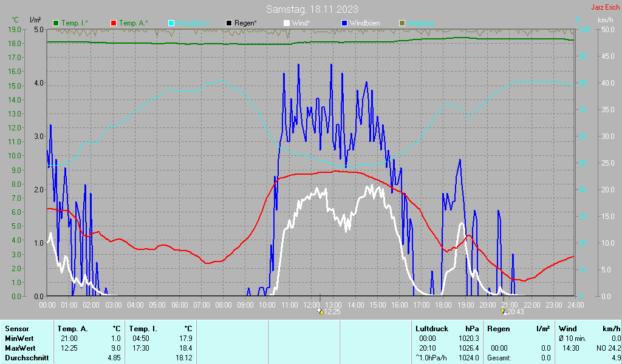Click the olive Empfang legend swatch
Image resolution: width=622 pixels, height=364 pixels.
pos(402,24)
